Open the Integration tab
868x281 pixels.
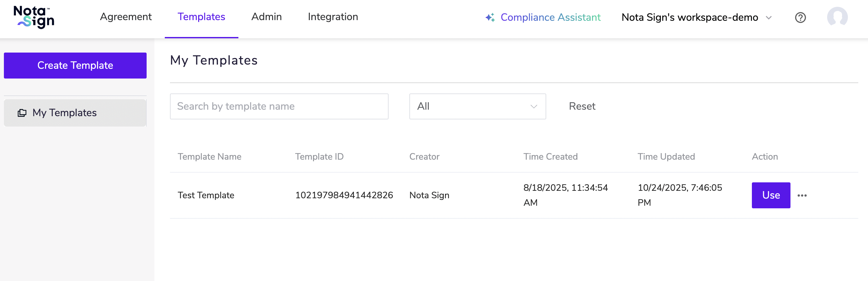click(332, 17)
